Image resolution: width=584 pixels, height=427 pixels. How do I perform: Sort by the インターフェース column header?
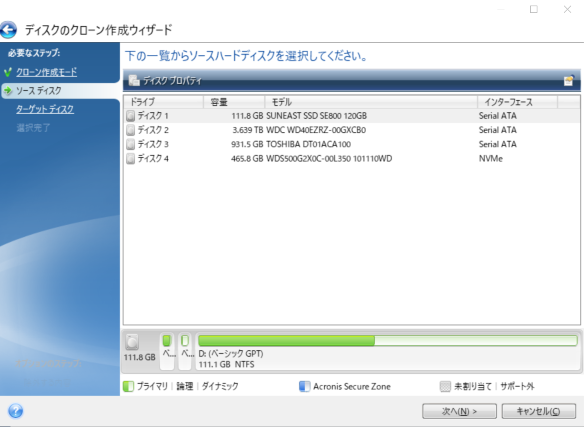[517, 102]
